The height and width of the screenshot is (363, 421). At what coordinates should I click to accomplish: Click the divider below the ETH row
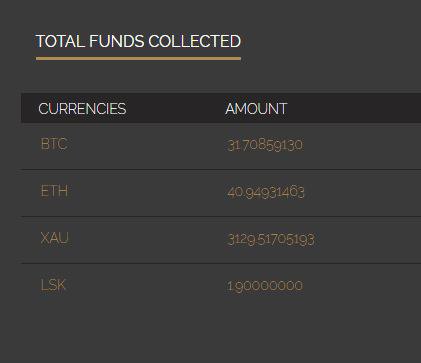pyautogui.click(x=221, y=217)
